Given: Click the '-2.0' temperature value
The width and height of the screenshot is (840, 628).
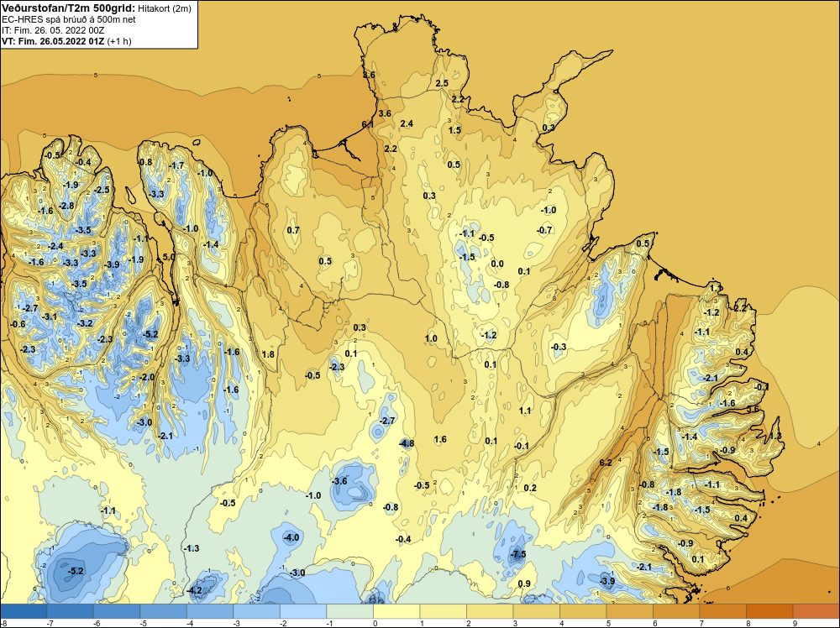Looking at the screenshot, I should [x=146, y=377].
